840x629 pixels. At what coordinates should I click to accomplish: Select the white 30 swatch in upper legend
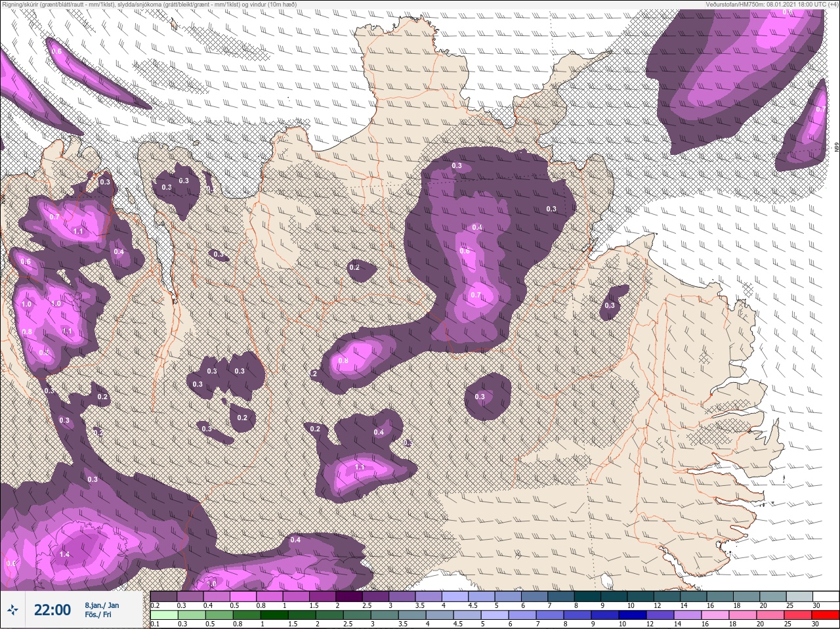[826, 596]
